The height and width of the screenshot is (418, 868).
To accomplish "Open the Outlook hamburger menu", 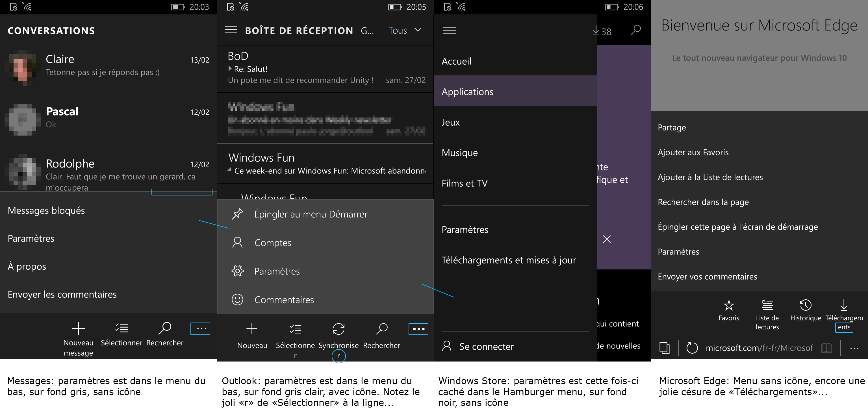I will pyautogui.click(x=231, y=30).
